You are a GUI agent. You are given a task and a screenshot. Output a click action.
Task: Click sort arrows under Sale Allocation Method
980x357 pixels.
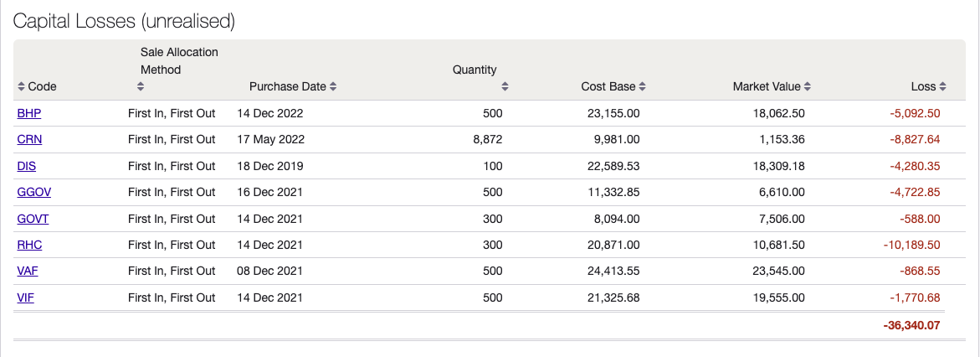[141, 86]
